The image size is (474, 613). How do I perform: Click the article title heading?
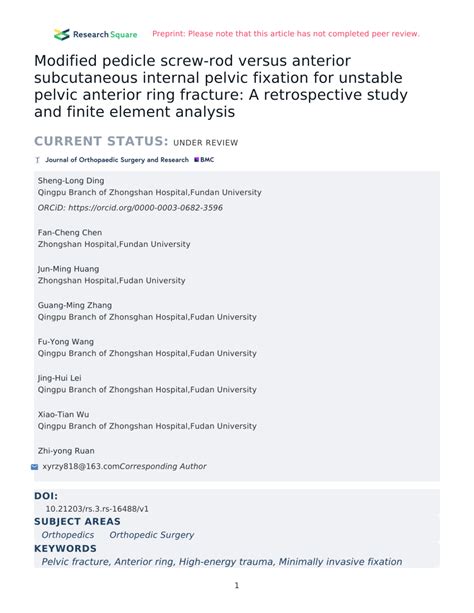pos(221,86)
